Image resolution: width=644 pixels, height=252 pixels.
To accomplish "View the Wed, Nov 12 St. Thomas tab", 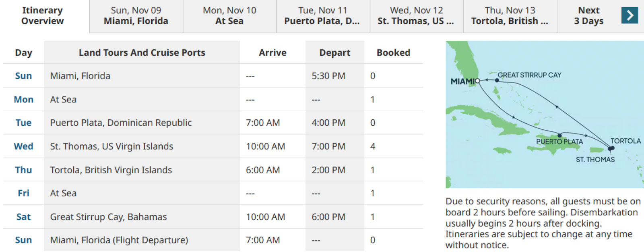I will 416,16.
